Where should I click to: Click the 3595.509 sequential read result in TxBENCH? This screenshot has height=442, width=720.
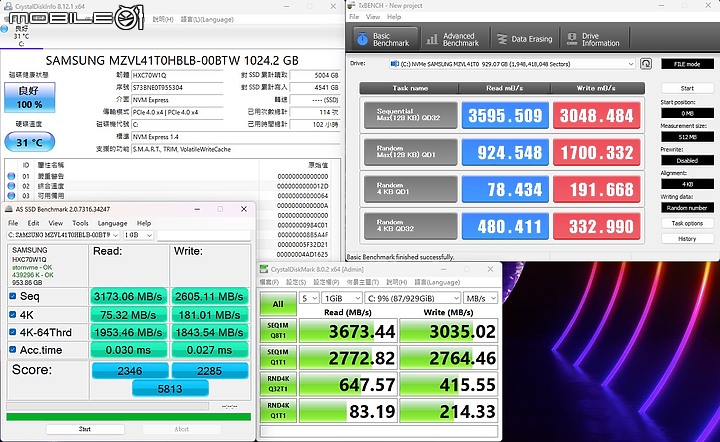click(505, 115)
